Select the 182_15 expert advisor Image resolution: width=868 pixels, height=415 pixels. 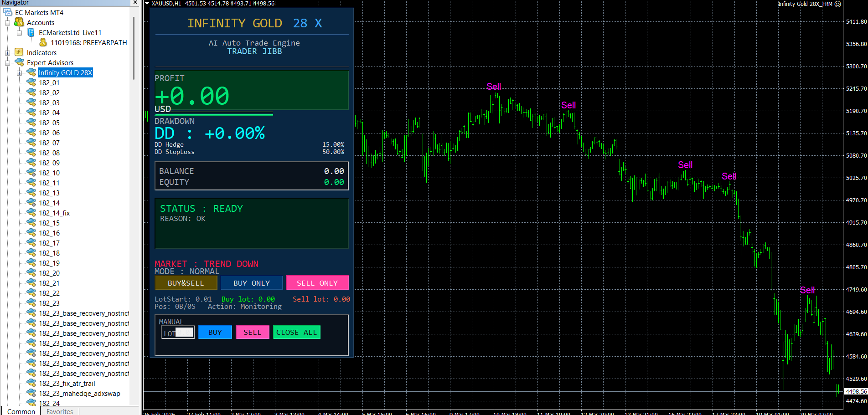pos(49,223)
